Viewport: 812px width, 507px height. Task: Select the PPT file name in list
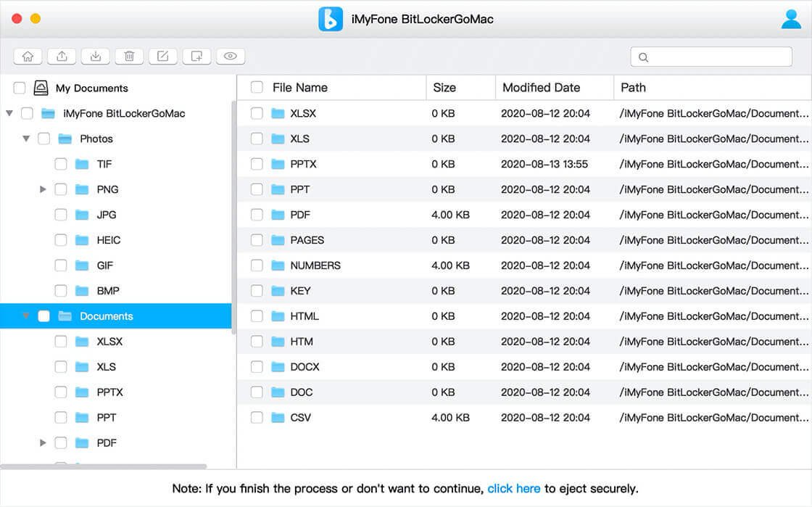(300, 189)
